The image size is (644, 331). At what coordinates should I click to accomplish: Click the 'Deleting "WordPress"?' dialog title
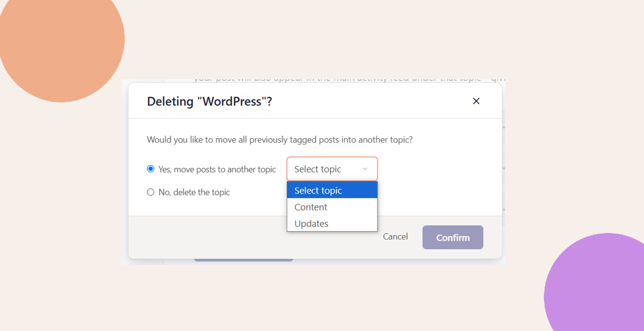click(209, 102)
